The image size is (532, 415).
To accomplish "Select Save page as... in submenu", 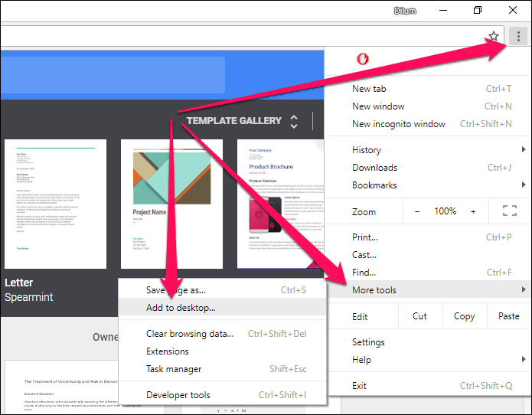I will [x=222, y=289].
